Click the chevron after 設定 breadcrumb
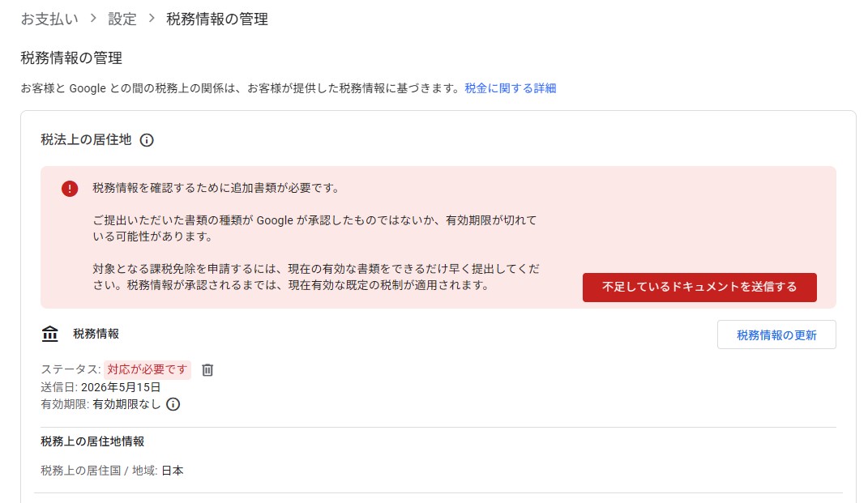 tap(152, 19)
